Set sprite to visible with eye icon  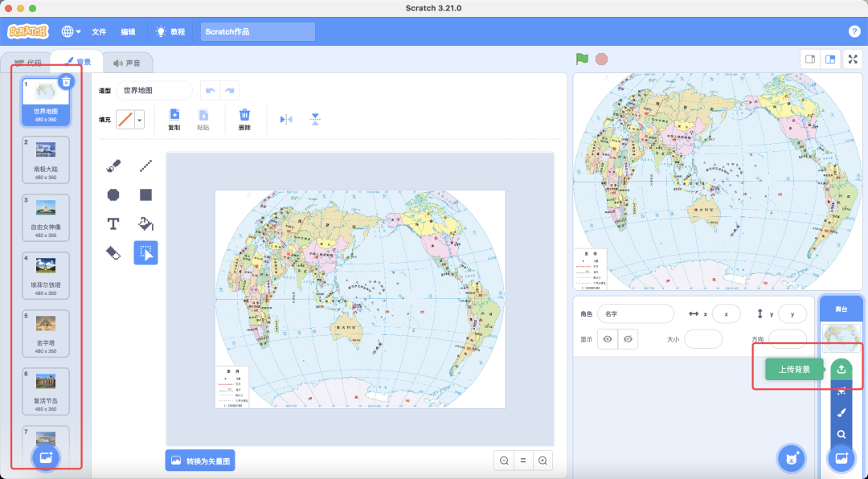click(608, 339)
